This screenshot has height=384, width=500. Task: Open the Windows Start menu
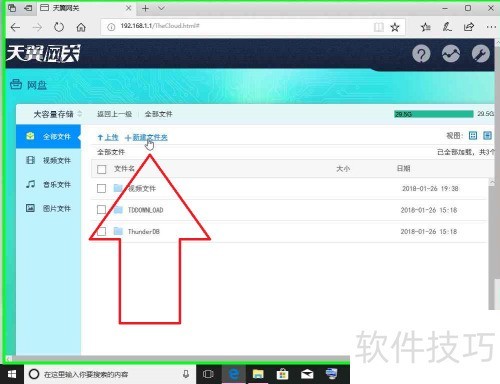[12, 374]
